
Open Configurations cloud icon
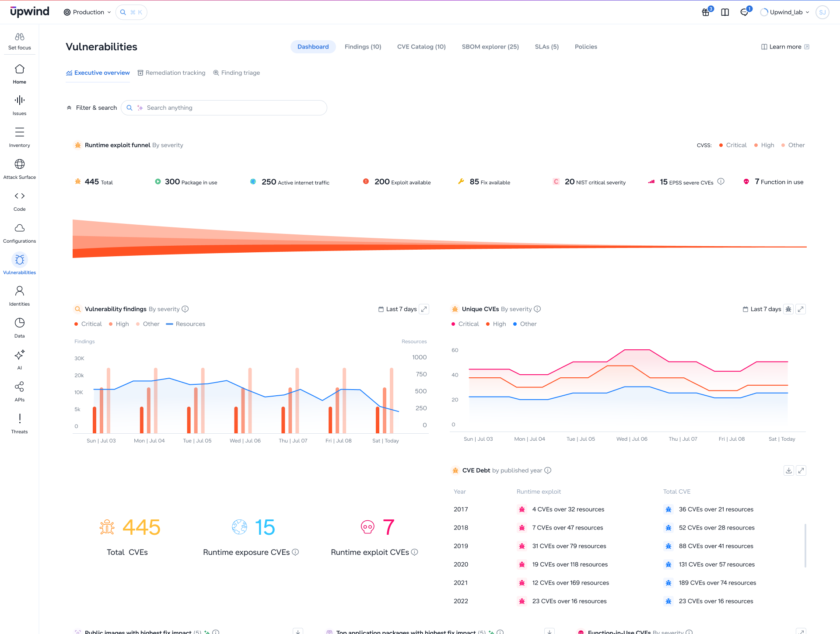(x=20, y=228)
